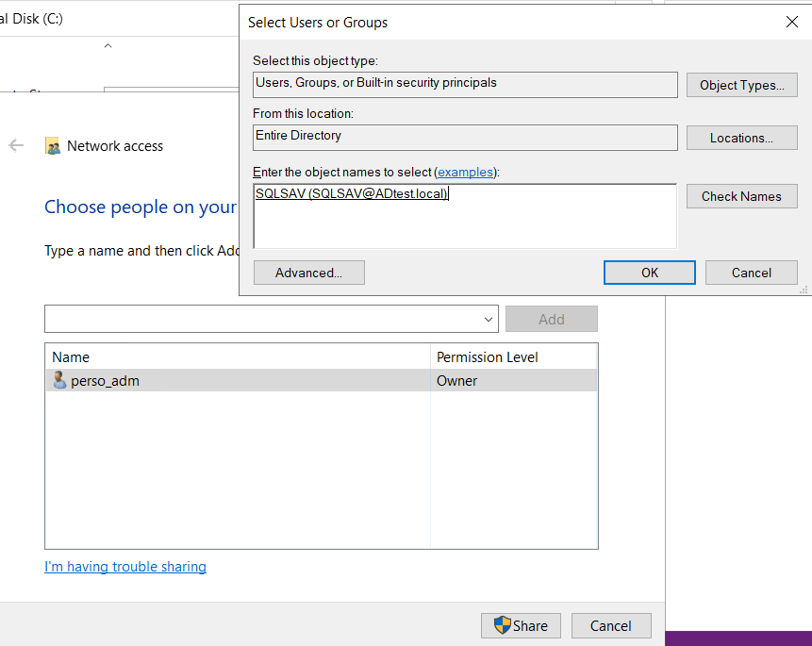812x646 pixels.
Task: Cancel the Select Users or Groups dialog
Action: point(751,273)
